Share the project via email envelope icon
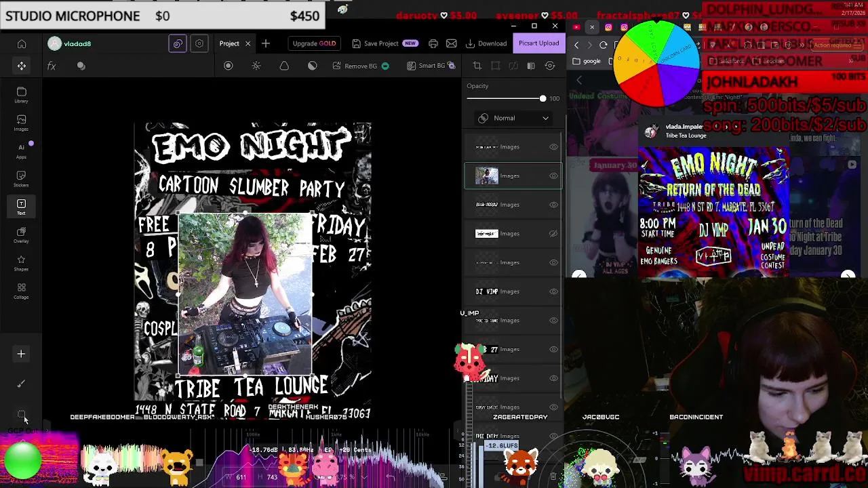Screen dimensions: 868x488 (452, 43)
